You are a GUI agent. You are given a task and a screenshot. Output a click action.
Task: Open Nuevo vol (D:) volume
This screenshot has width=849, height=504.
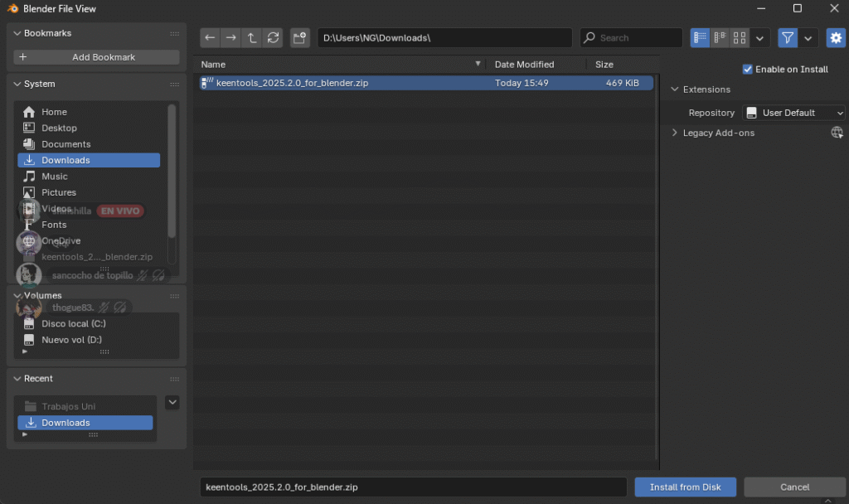pyautogui.click(x=96, y=340)
